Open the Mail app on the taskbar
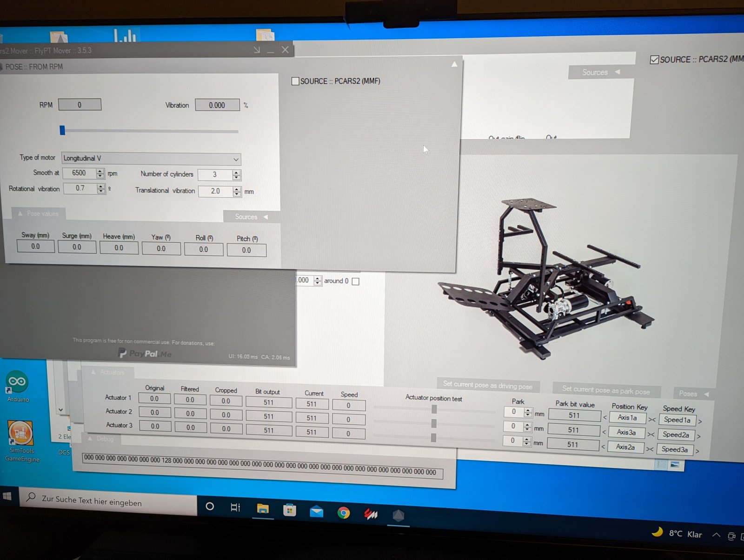Image resolution: width=744 pixels, height=560 pixels. pyautogui.click(x=317, y=512)
